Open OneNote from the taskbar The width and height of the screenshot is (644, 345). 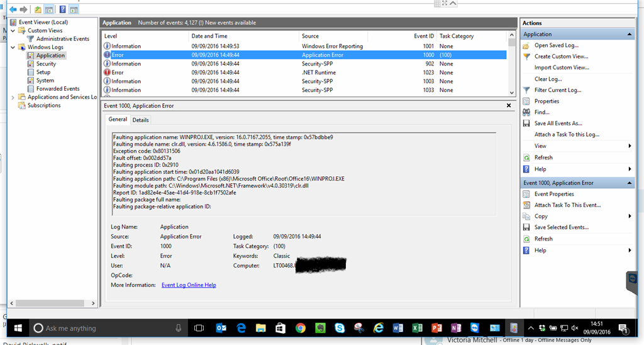pyautogui.click(x=456, y=328)
